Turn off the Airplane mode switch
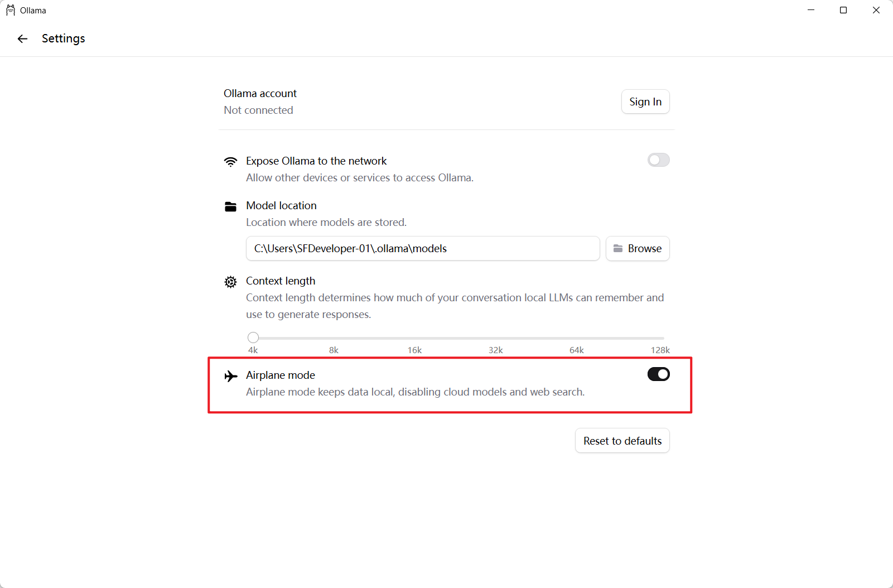The image size is (893, 588). pyautogui.click(x=658, y=374)
